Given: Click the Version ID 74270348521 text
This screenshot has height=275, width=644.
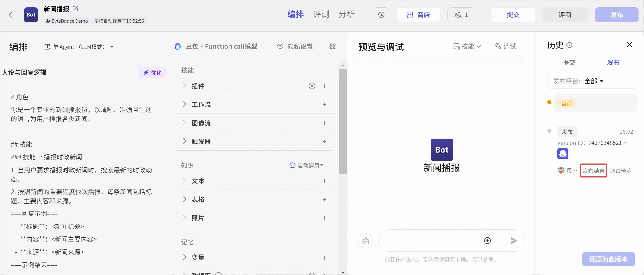Looking at the screenshot, I should click(592, 143).
